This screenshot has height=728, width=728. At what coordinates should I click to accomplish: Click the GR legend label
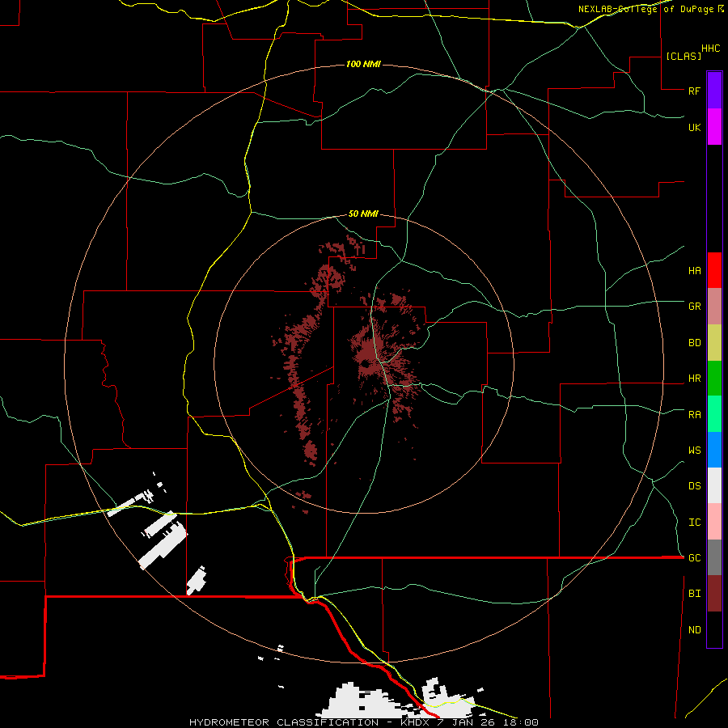click(x=694, y=307)
